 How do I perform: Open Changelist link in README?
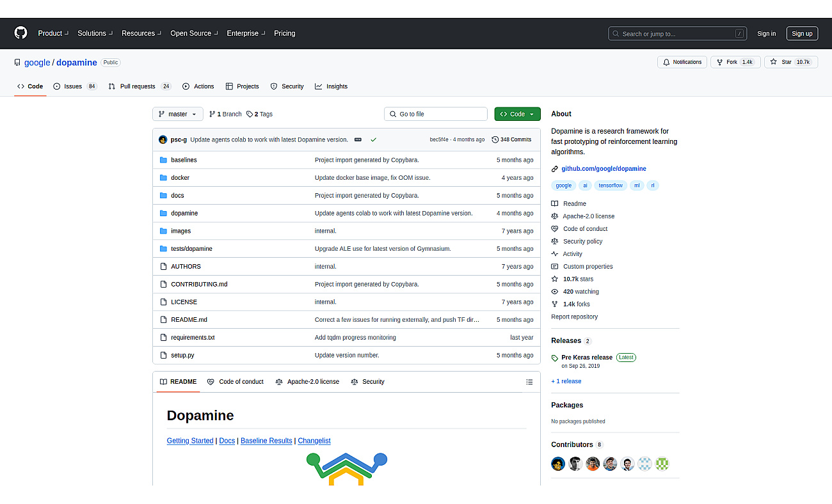coord(314,441)
